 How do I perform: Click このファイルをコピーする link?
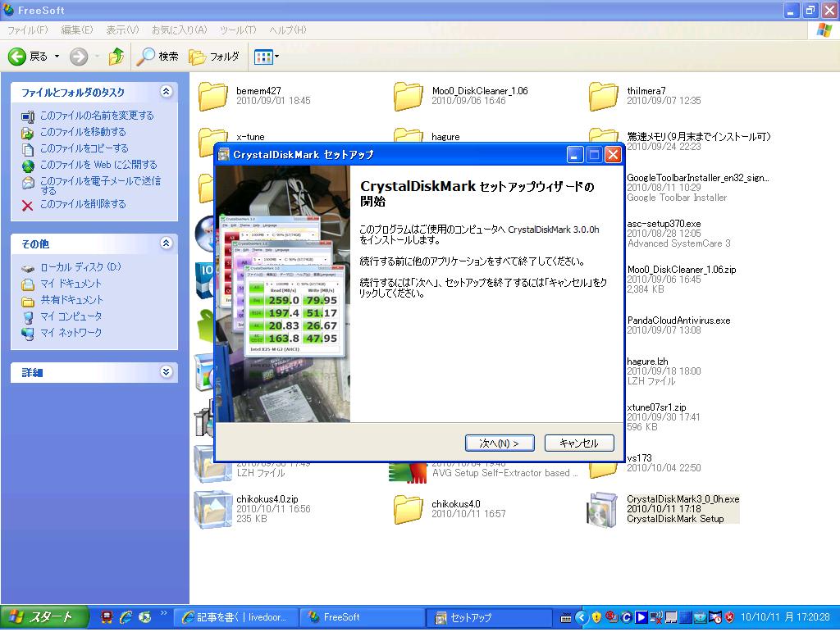(84, 148)
